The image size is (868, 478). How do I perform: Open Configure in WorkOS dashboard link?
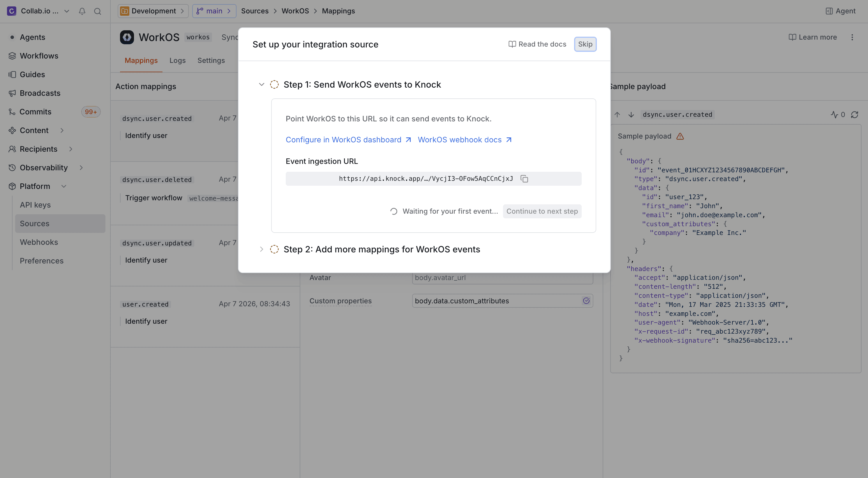(x=343, y=139)
